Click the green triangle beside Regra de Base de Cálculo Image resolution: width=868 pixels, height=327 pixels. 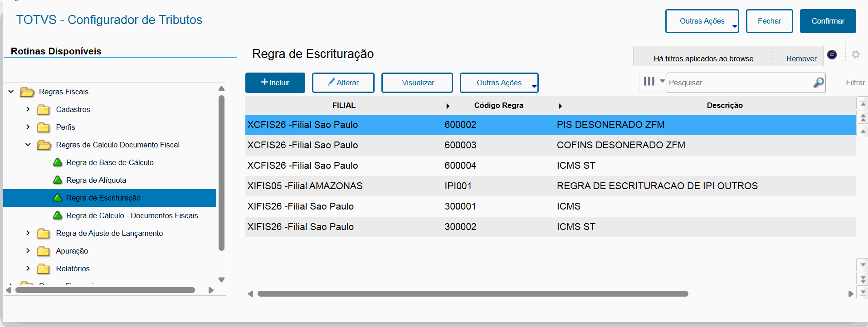pyautogui.click(x=58, y=162)
